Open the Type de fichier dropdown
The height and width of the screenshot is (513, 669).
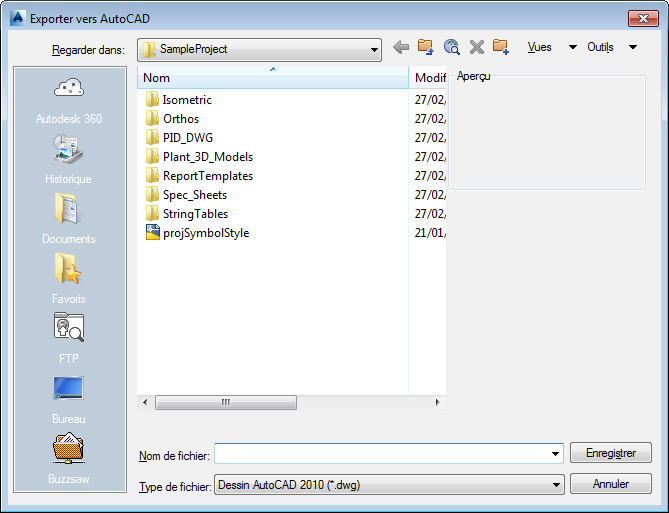[x=389, y=485]
